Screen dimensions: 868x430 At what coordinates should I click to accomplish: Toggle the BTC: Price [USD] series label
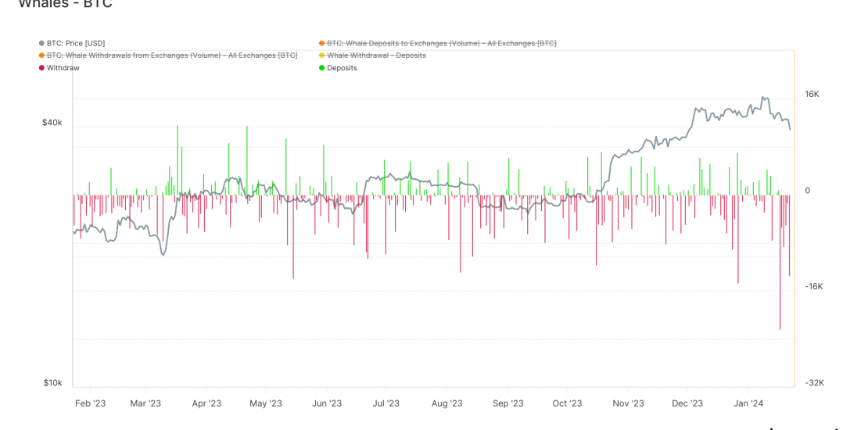pos(76,43)
